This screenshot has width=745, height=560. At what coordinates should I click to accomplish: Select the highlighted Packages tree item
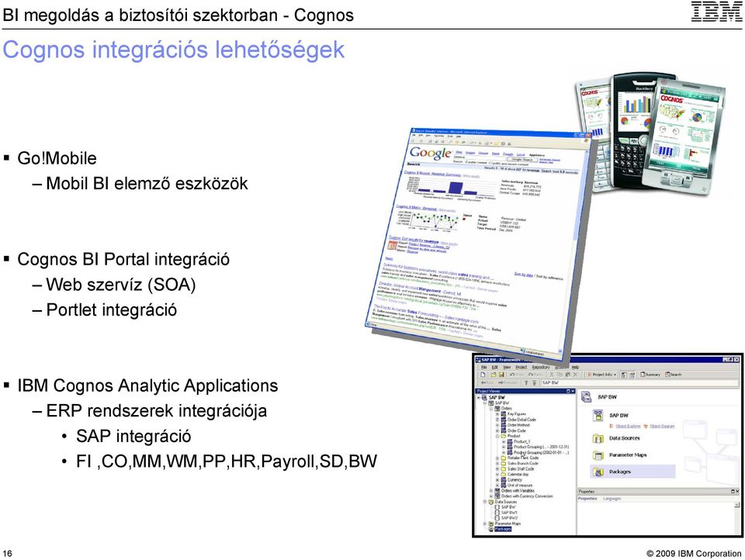pos(503,529)
